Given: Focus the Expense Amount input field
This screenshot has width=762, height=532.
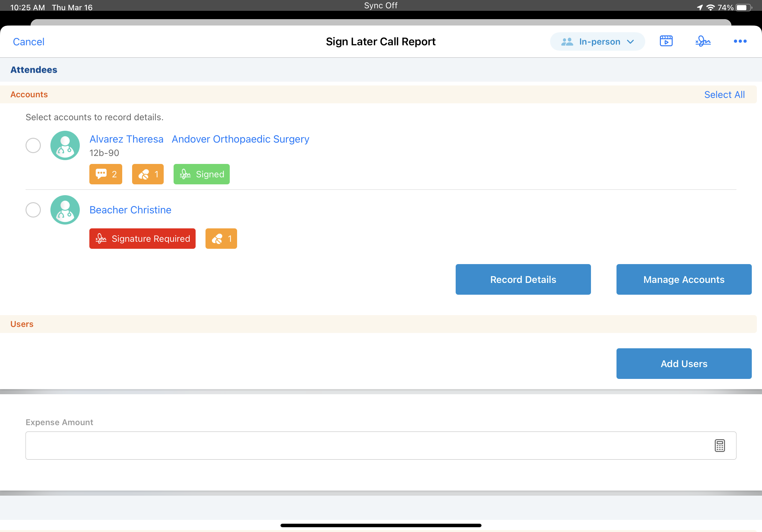Looking at the screenshot, I should tap(365, 446).
